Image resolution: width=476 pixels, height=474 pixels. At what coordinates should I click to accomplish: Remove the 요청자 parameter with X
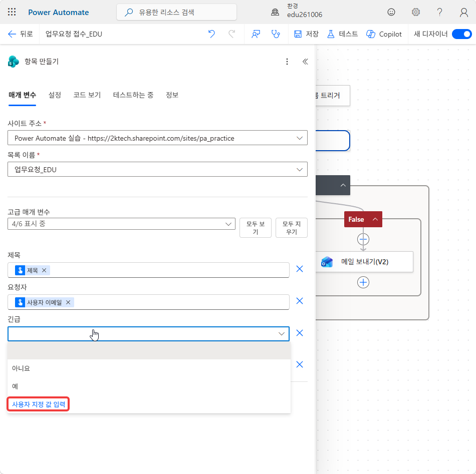point(300,301)
